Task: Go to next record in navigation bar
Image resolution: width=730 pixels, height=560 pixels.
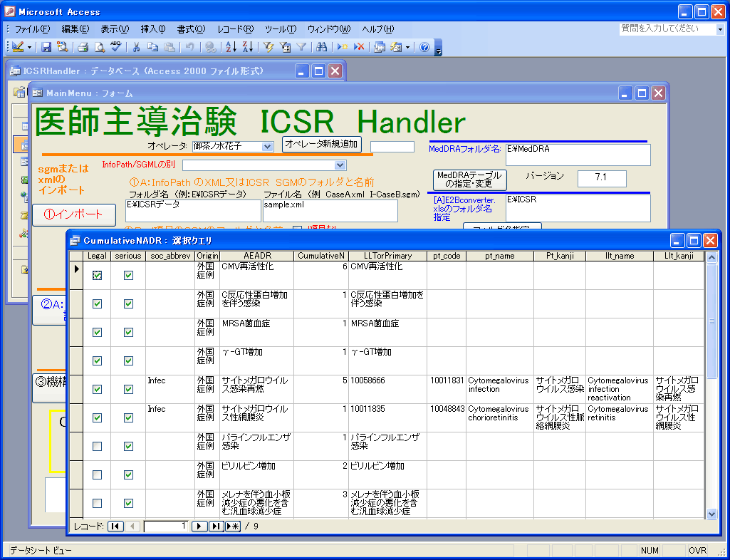Action: (199, 526)
